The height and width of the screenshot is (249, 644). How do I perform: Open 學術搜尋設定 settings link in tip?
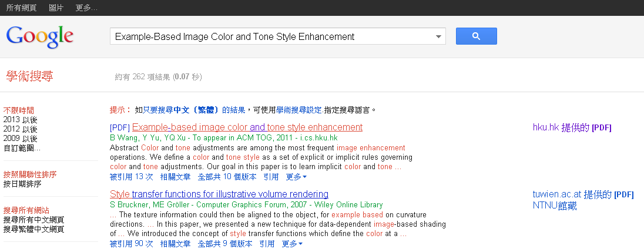[x=299, y=110]
